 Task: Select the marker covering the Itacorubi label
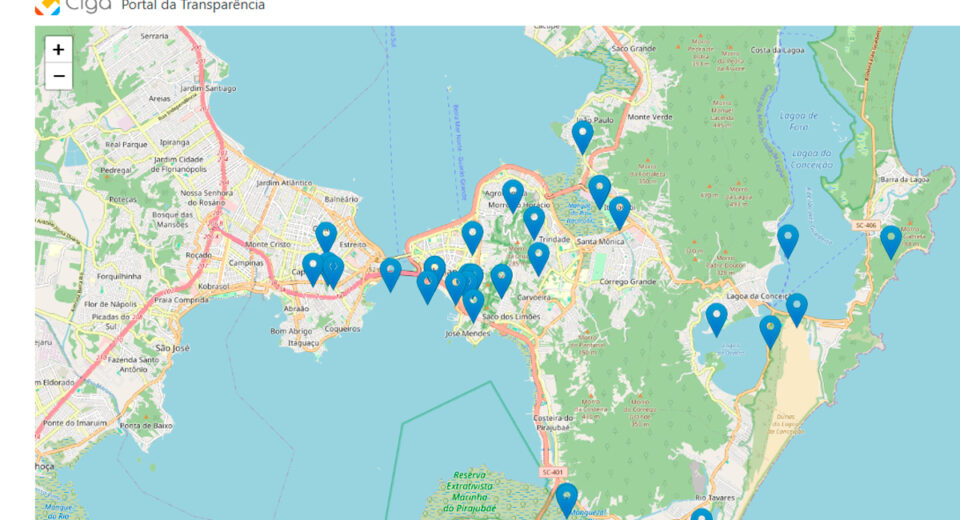(620, 213)
